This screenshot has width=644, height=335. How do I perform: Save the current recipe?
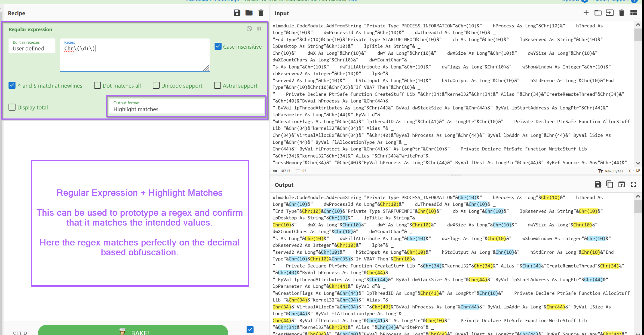pos(237,13)
